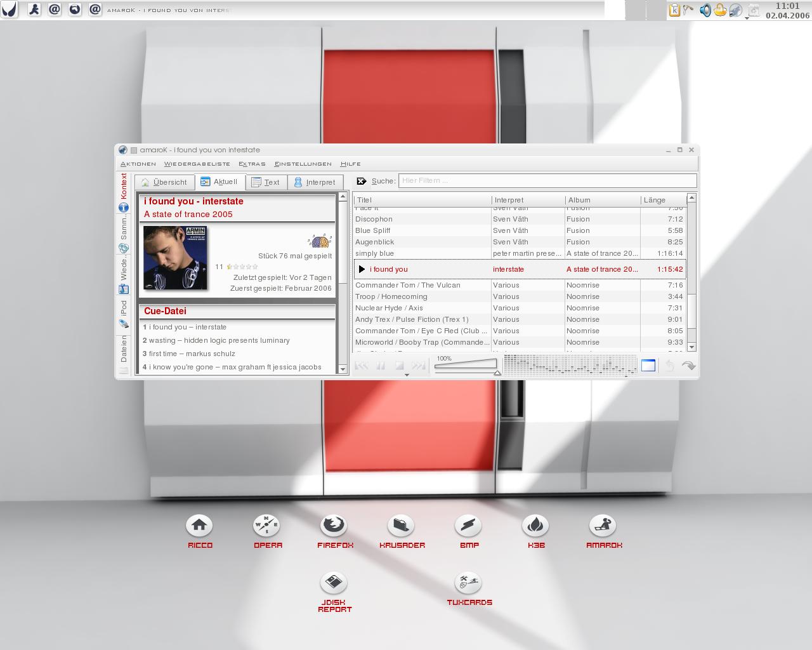Screen dimensions: 812x650
Task: Click the analyzer visualization display
Action: (x=570, y=366)
